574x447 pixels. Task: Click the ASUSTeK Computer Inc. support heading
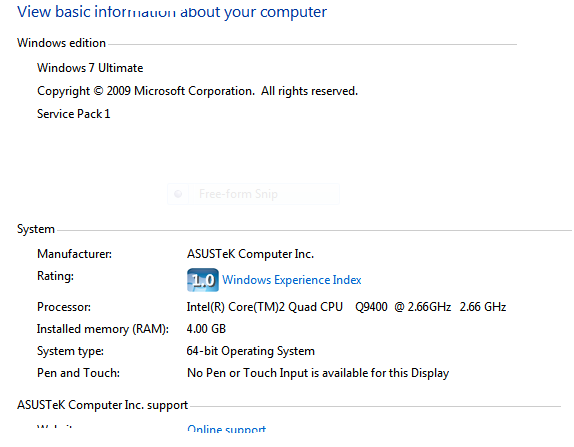click(x=102, y=405)
